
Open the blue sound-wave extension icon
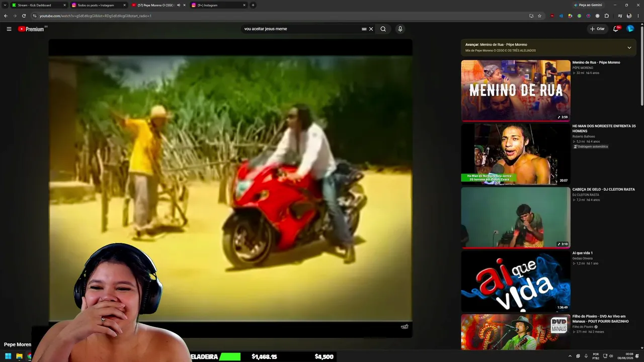point(561,16)
